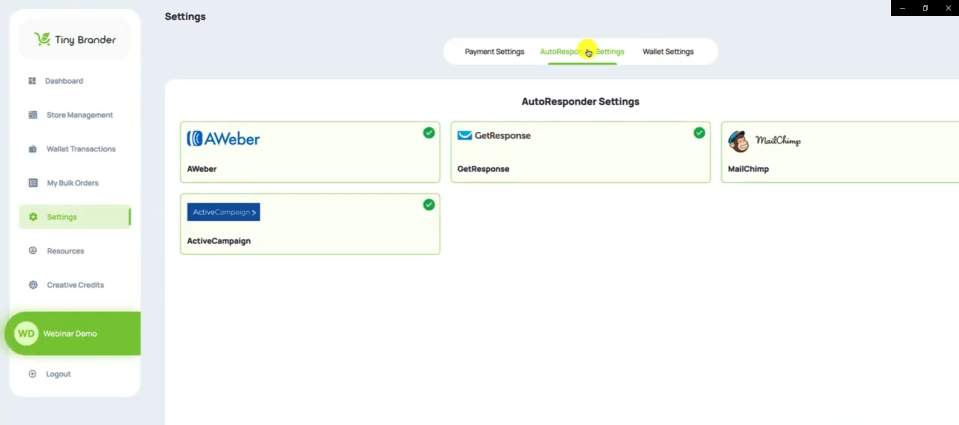Click the Tiny Brander logo
Viewport: 959px width, 425px height.
click(75, 40)
